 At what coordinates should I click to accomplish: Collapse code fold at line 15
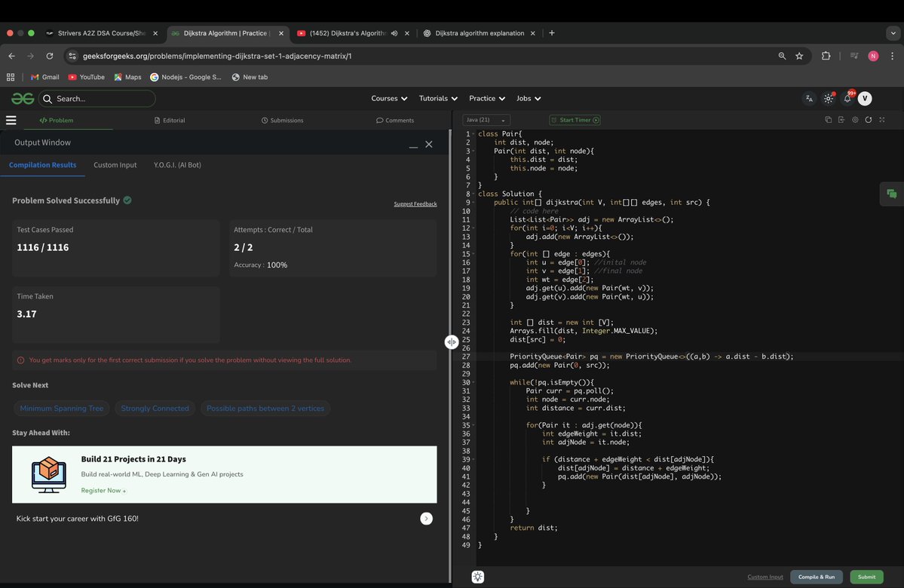(473, 254)
